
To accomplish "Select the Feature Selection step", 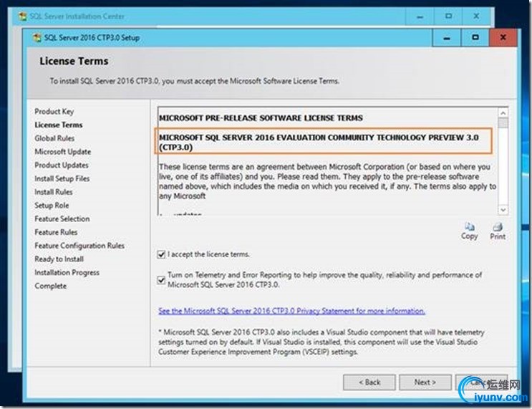I will pyautogui.click(x=62, y=219).
